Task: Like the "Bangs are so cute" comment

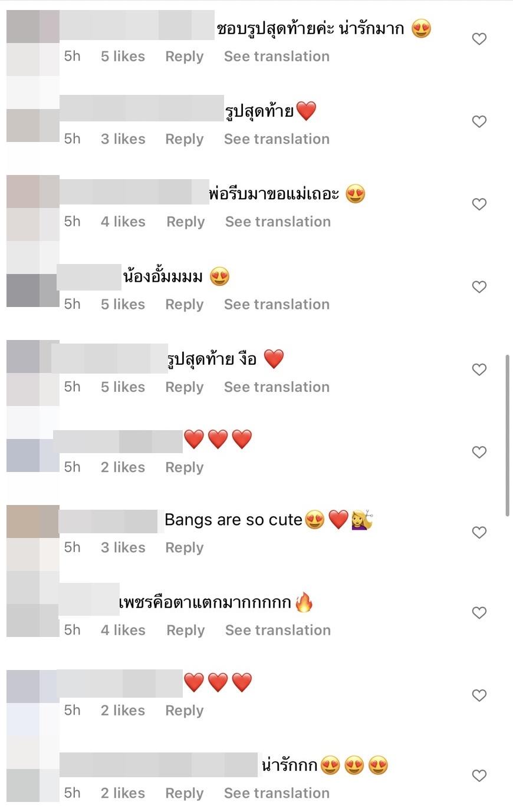Action: click(x=479, y=533)
